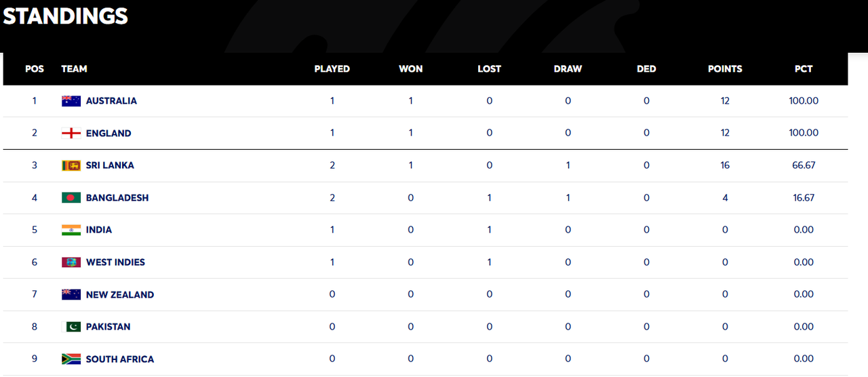The width and height of the screenshot is (868, 377).
Task: Click the India flag icon
Action: tap(71, 230)
